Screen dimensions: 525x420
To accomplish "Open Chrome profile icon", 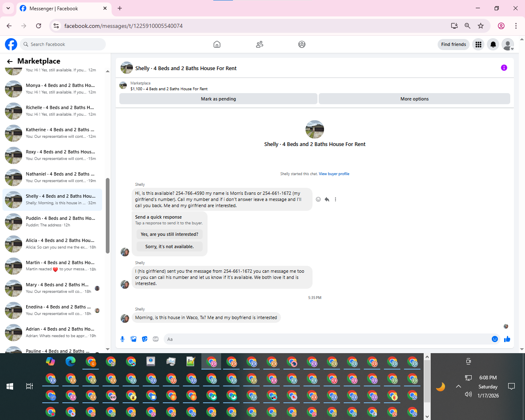I will point(501,26).
